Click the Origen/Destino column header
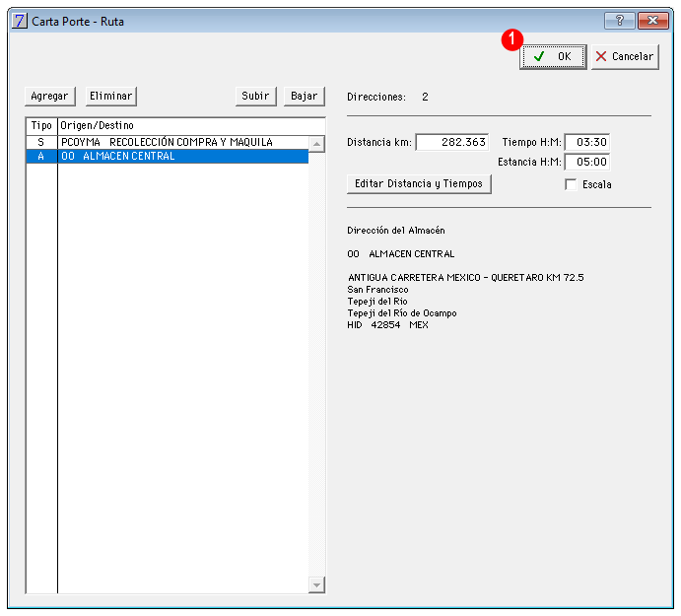Viewport: 681px width, 616px height. pos(191,126)
